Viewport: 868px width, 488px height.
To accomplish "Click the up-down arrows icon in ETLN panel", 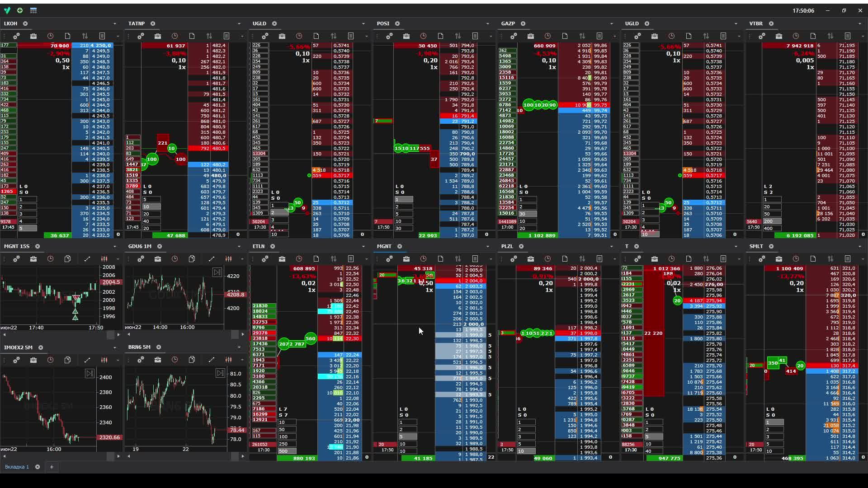I will click(334, 259).
